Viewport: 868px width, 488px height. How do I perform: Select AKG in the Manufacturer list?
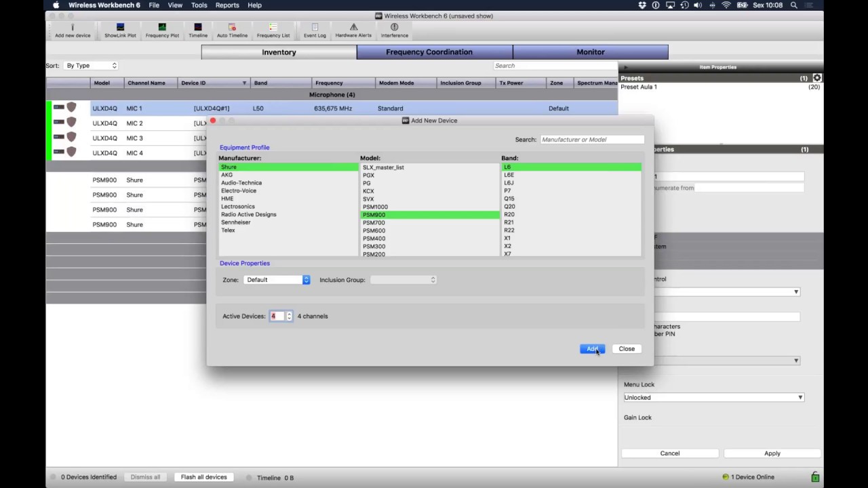click(x=288, y=175)
